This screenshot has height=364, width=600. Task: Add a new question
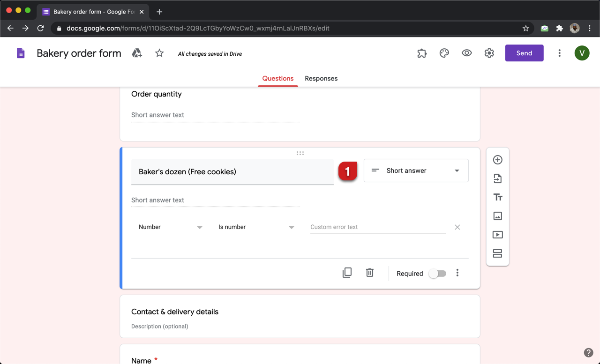point(497,159)
